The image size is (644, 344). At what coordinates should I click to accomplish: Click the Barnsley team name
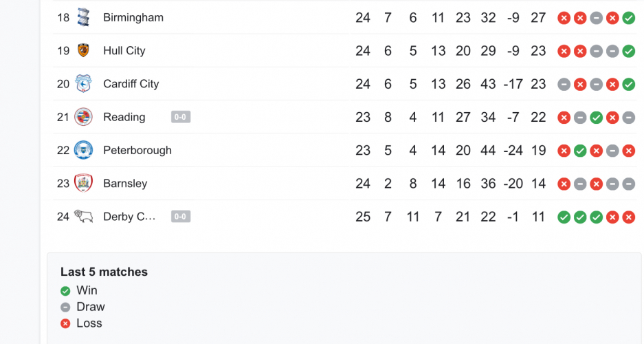pos(125,183)
